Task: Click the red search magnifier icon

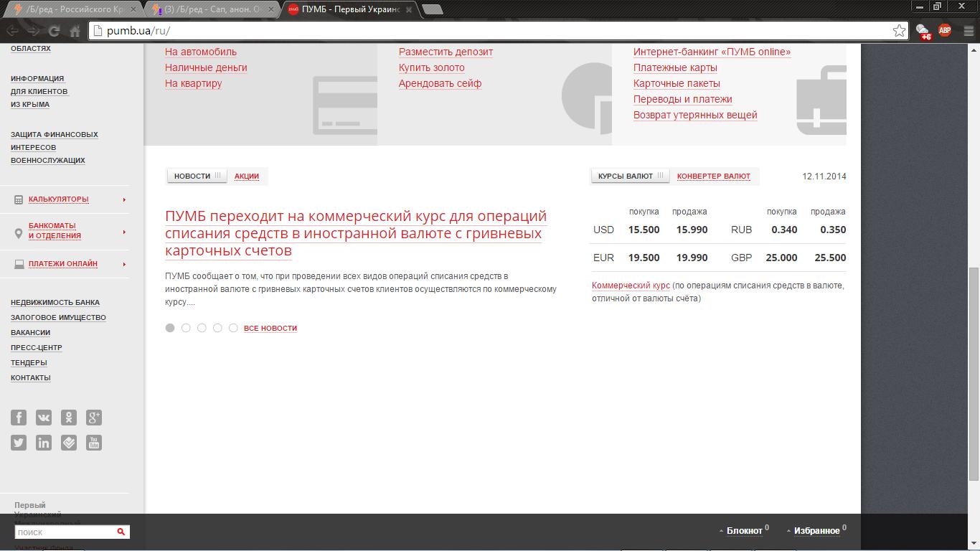Action: click(x=121, y=532)
